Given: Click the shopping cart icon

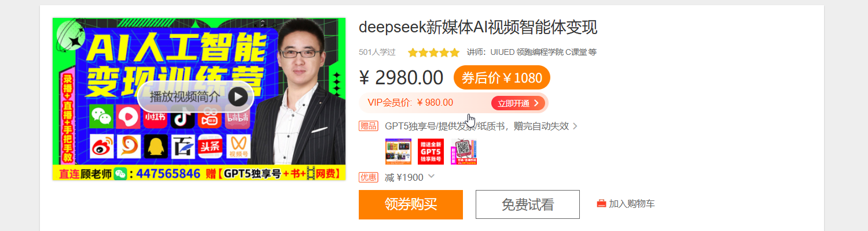Looking at the screenshot, I should [x=601, y=204].
